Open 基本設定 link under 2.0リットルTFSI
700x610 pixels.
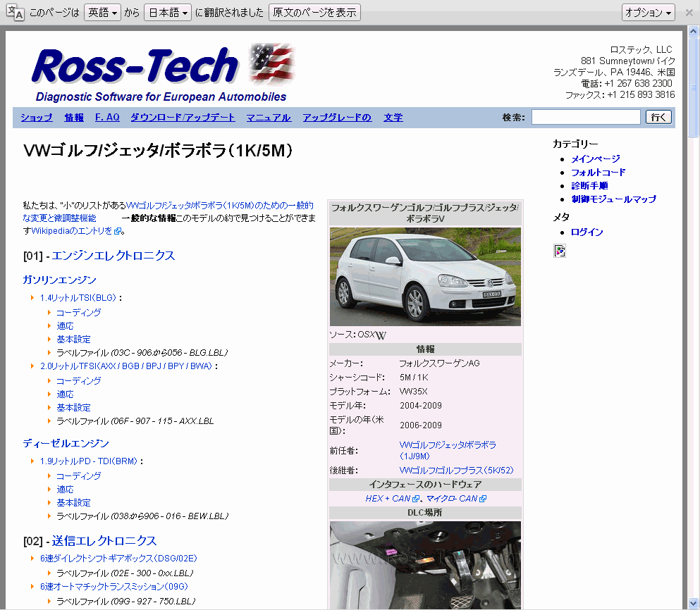pyautogui.click(x=73, y=407)
